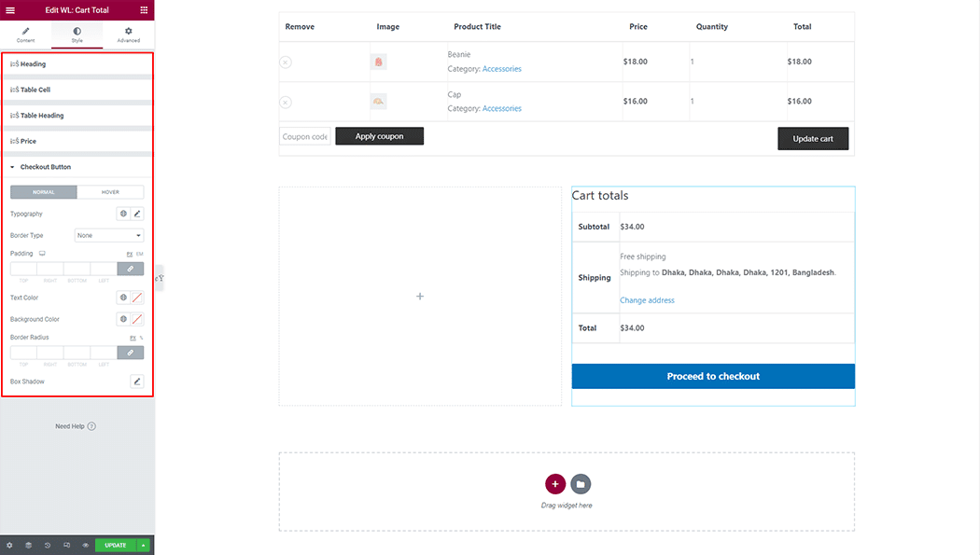Viewport: 980px width, 555px height.
Task: Open the widgets panel grid icon
Action: coord(144,9)
